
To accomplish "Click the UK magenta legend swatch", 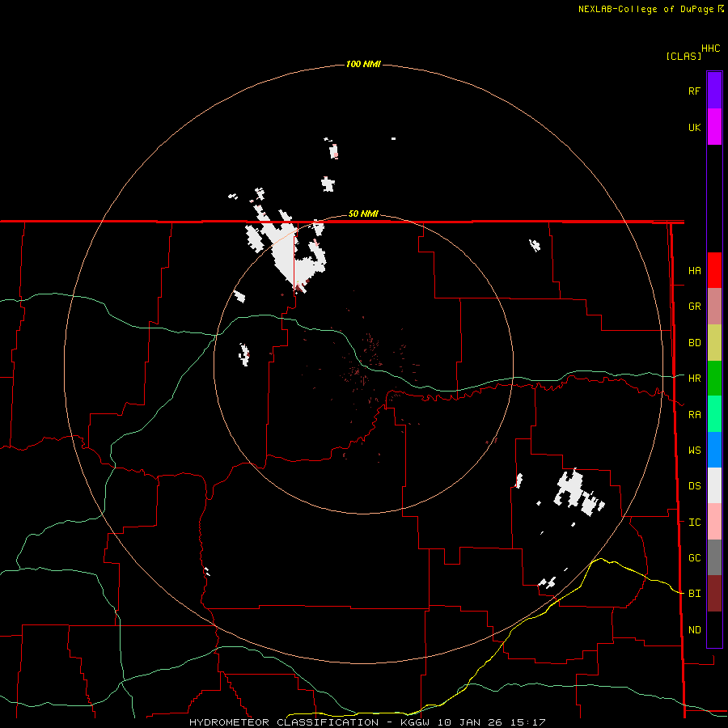I will click(714, 127).
